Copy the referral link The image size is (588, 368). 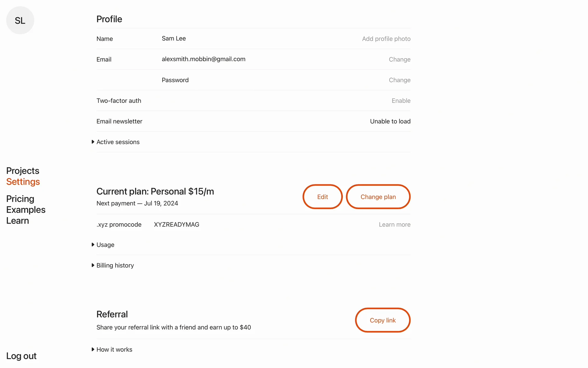tap(383, 320)
